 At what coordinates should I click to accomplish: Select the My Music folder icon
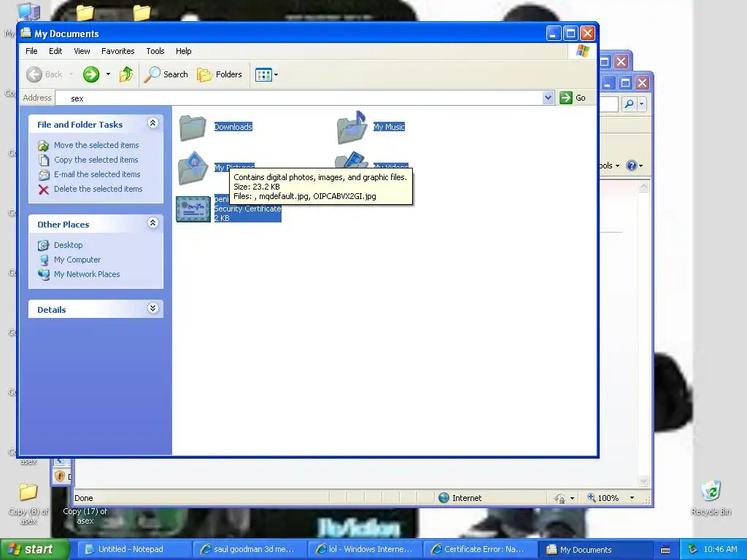point(352,128)
